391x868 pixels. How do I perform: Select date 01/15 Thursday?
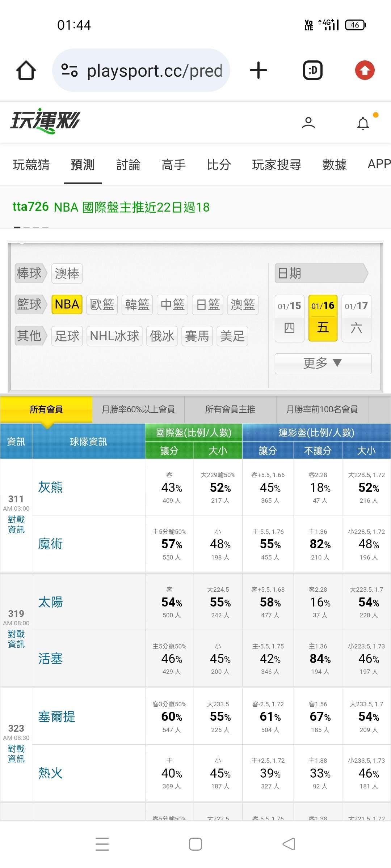(289, 318)
